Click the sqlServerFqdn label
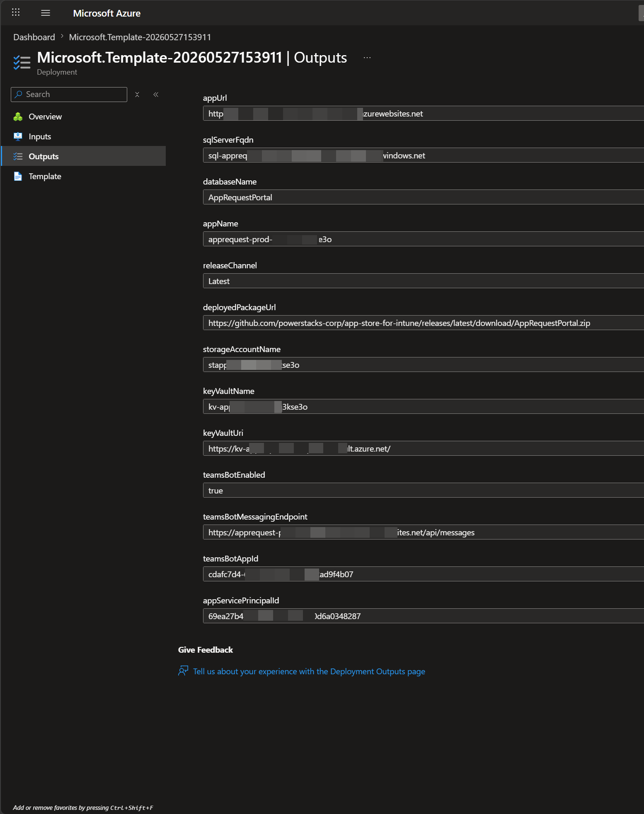The height and width of the screenshot is (814, 644). coord(228,140)
